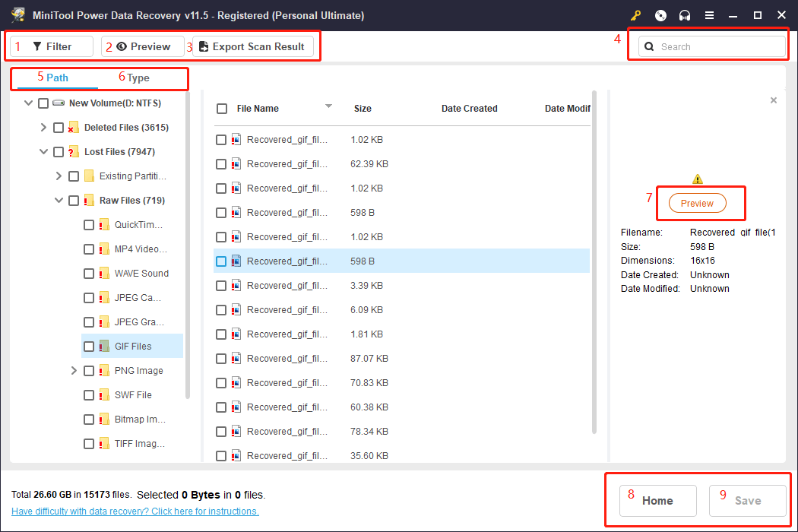Click the file list vertical scrollbar
The image size is (798, 532).
(x=594, y=262)
